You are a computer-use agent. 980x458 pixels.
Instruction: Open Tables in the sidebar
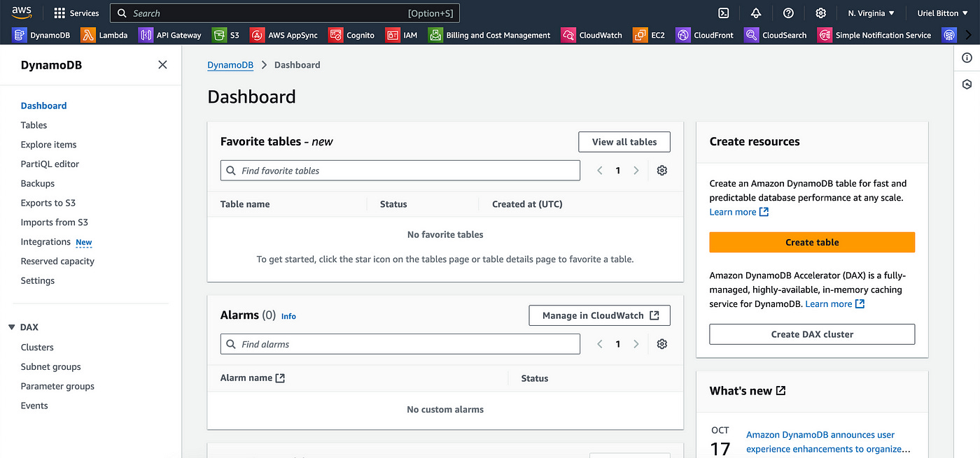34,125
